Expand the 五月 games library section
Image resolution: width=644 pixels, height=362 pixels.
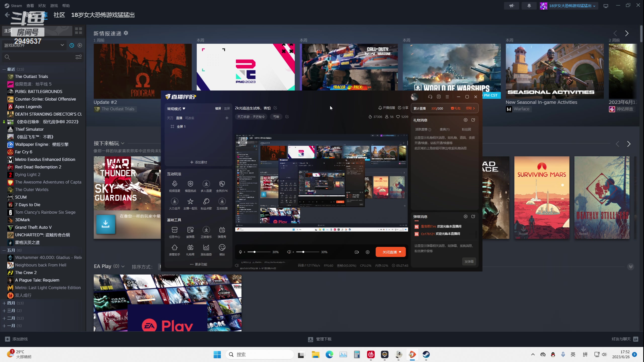point(4,250)
